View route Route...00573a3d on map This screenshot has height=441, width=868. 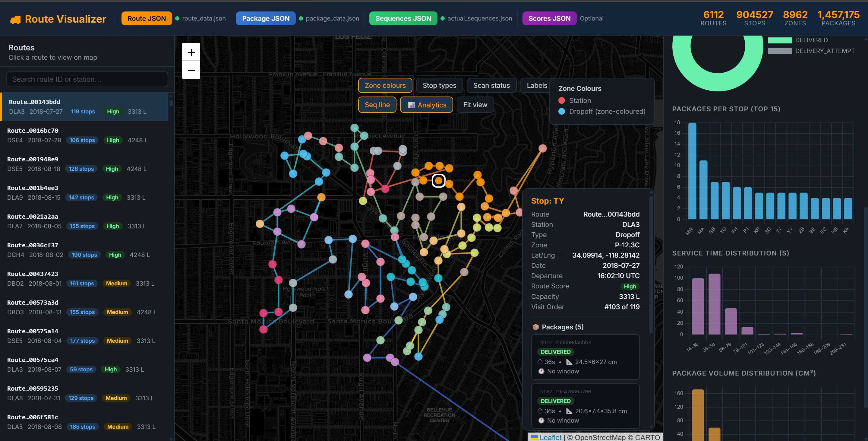(85, 307)
